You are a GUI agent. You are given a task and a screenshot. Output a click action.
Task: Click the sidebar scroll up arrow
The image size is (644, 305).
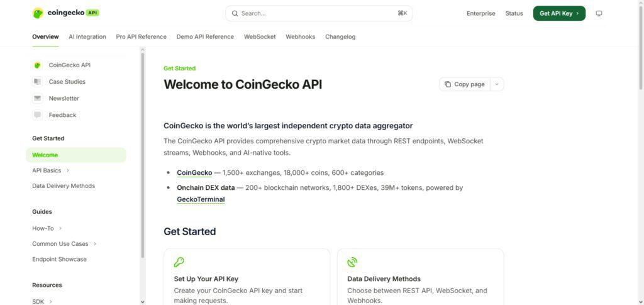[x=143, y=50]
